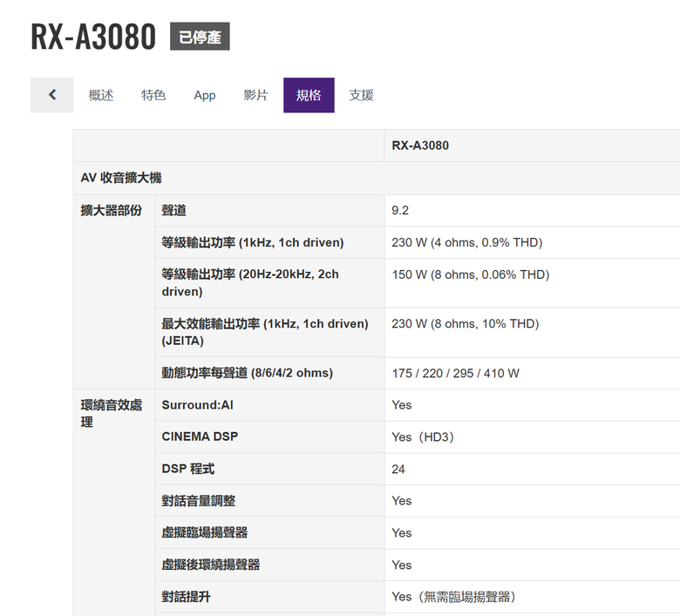Screen dimensions: 680x616
Task: Select Yes value for Surround:AI
Action: pos(402,405)
